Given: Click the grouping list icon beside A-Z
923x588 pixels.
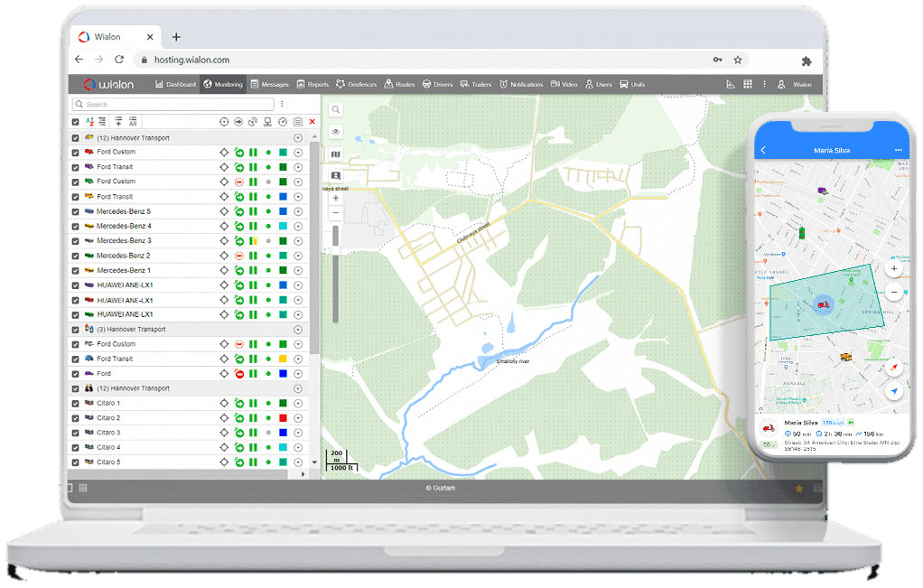Looking at the screenshot, I should [x=102, y=121].
